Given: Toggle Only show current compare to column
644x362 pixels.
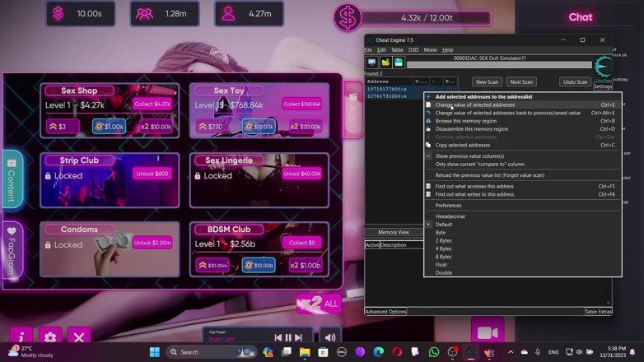Looking at the screenshot, I should point(522,165).
